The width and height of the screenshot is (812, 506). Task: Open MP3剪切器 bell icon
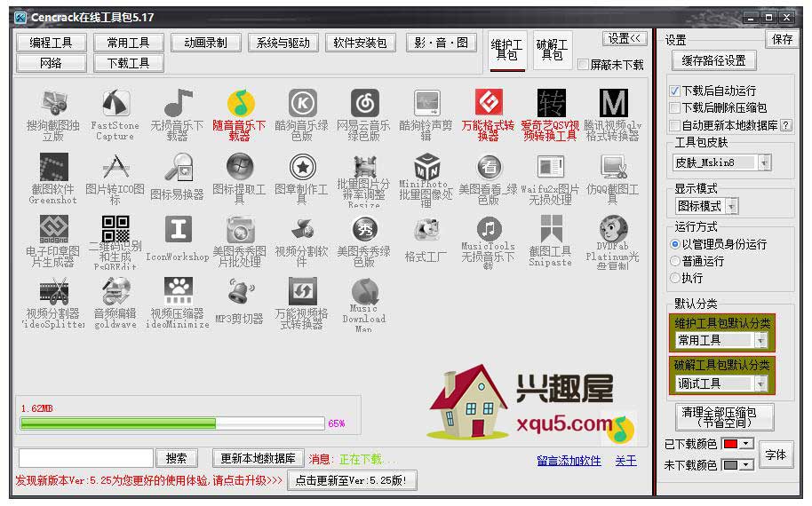240,291
